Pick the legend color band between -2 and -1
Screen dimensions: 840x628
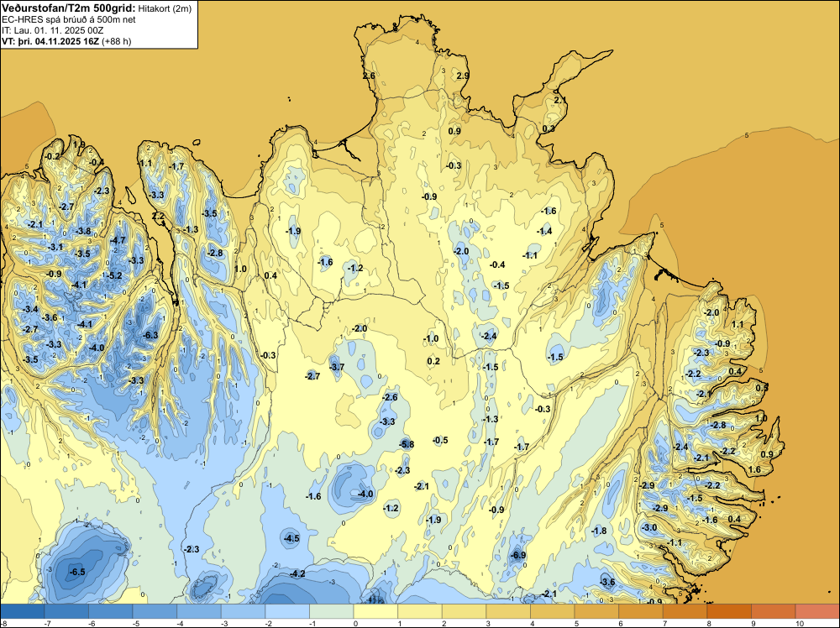(x=287, y=611)
